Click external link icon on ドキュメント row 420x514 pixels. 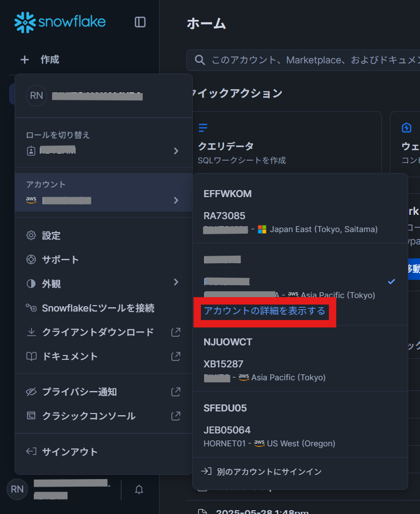pos(176,356)
